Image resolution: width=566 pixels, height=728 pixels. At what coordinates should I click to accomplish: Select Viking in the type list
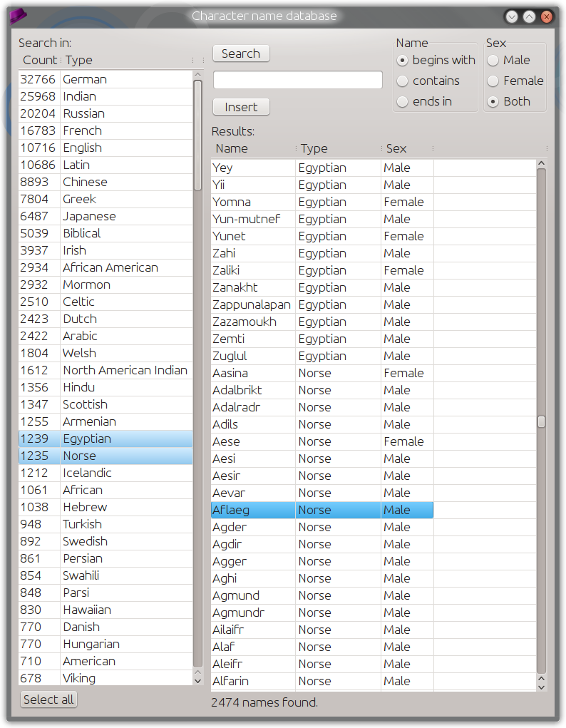[x=106, y=678]
